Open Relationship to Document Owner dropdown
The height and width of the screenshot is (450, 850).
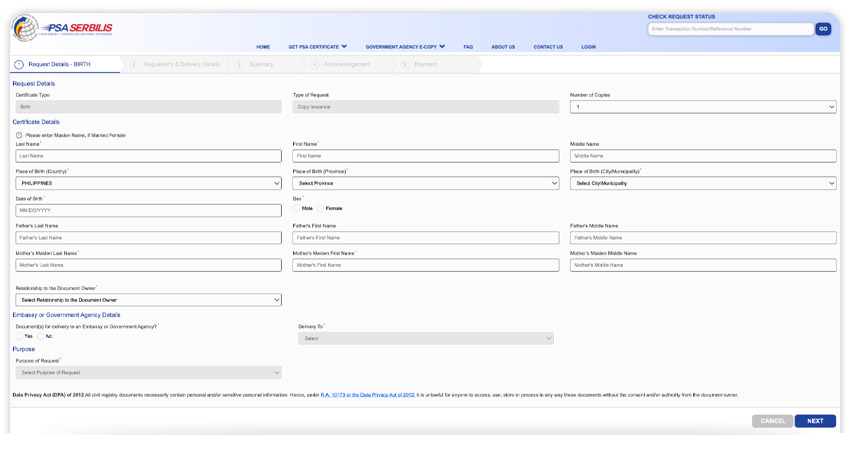pos(149,300)
